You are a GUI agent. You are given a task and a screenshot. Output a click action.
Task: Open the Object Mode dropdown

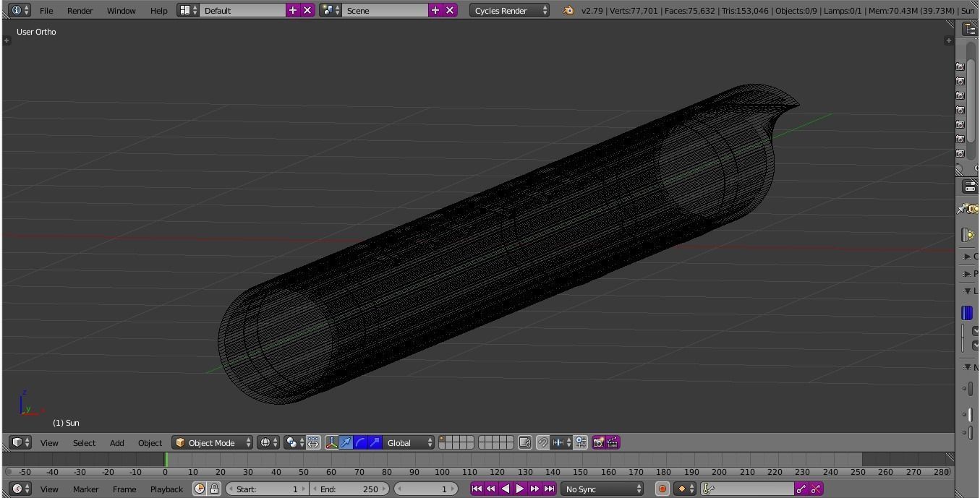[213, 442]
